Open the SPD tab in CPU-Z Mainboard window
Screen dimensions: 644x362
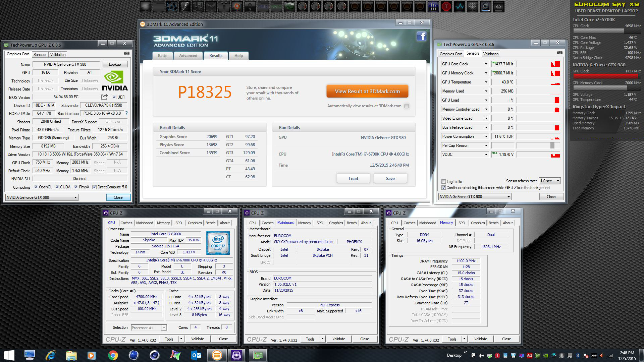coord(320,223)
